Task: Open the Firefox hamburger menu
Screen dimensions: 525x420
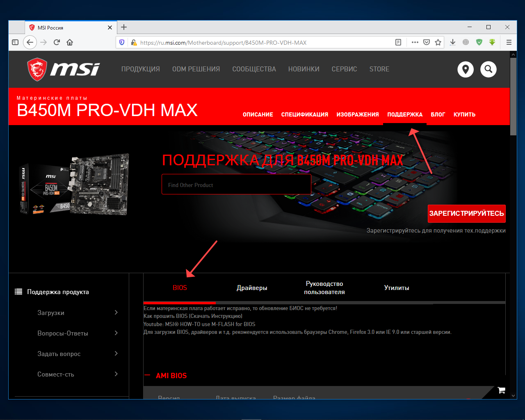Action: [509, 42]
